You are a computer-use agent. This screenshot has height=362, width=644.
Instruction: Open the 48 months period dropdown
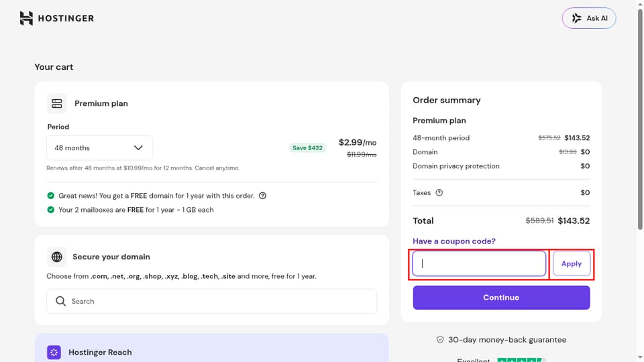click(x=99, y=147)
